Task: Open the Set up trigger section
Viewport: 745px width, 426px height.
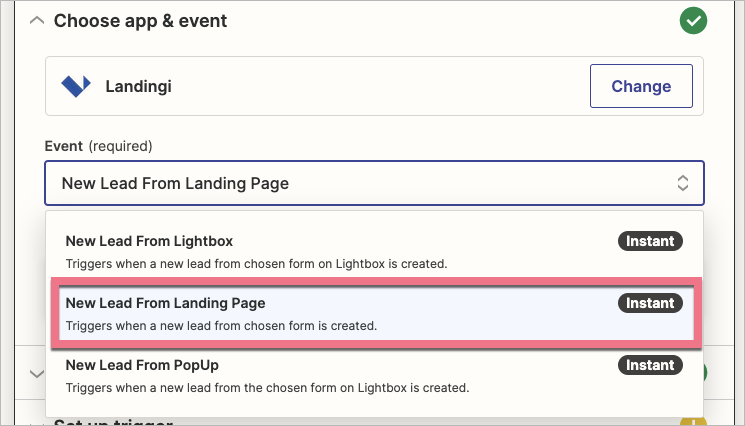Action: pos(116,421)
